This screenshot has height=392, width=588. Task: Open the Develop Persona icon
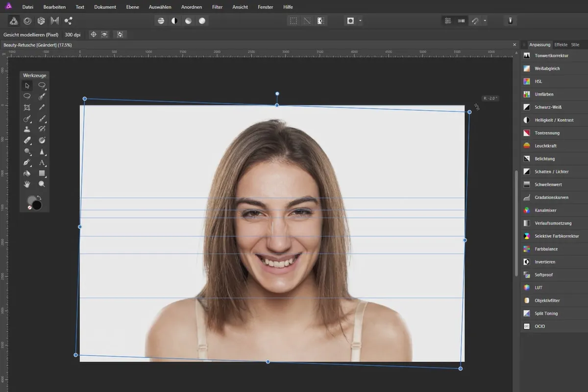point(41,21)
